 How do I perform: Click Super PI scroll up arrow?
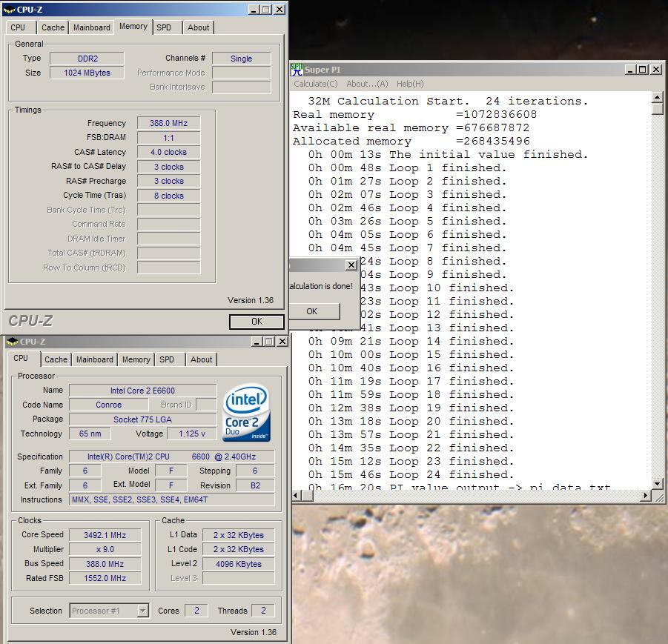pos(658,98)
